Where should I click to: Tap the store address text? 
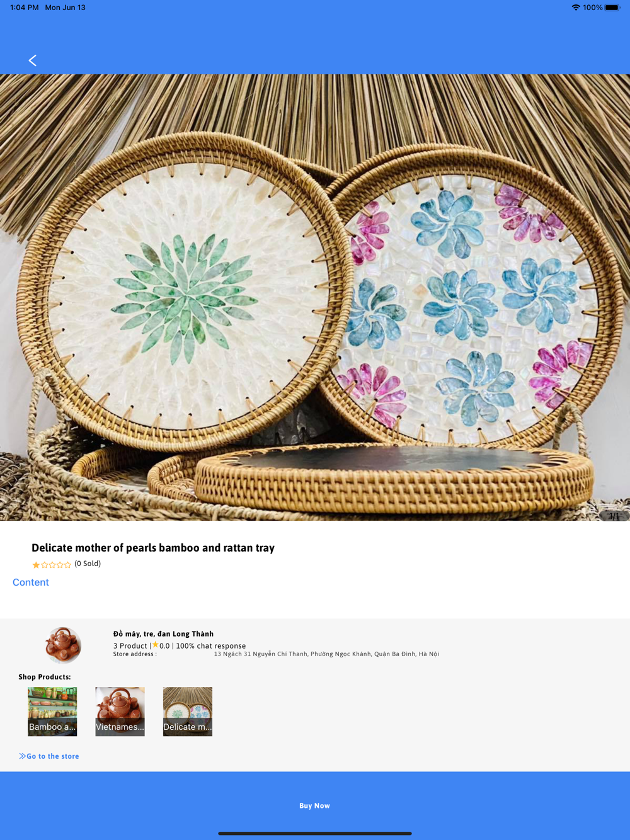point(326,654)
